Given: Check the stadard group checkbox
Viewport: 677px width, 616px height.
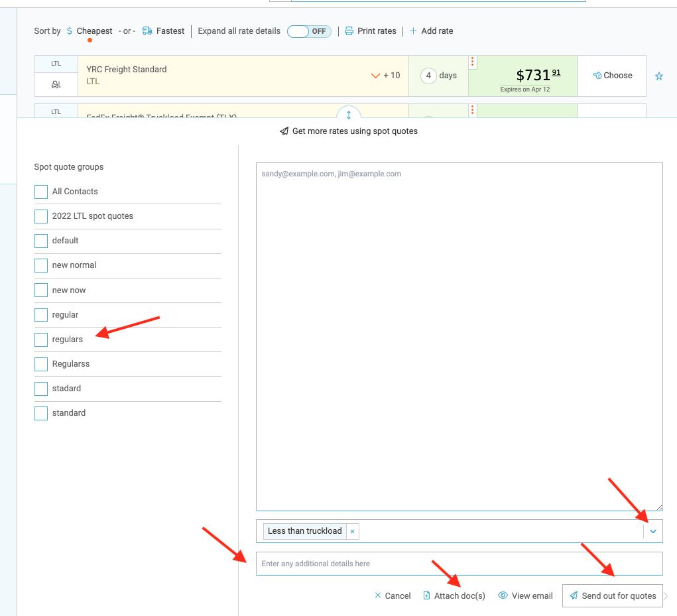Looking at the screenshot, I should coord(41,389).
